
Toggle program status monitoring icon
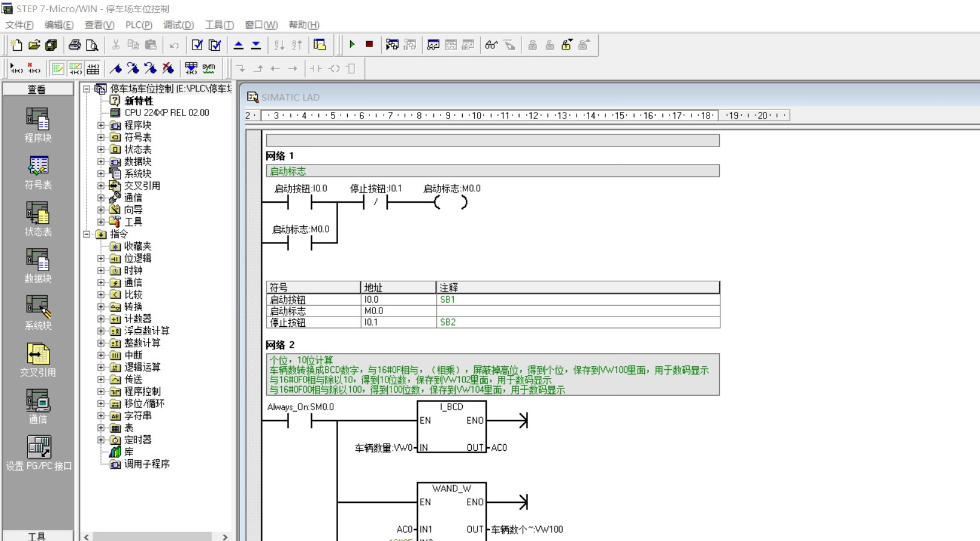(x=392, y=45)
